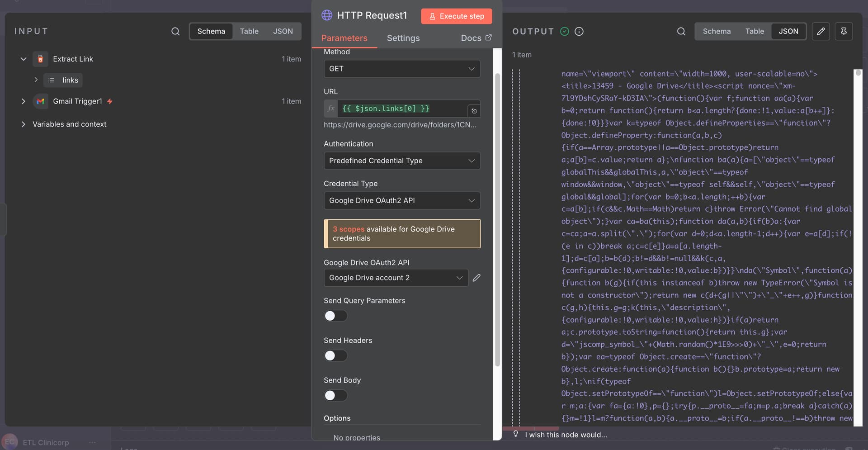
Task: Click the green success check icon
Action: pyautogui.click(x=564, y=31)
